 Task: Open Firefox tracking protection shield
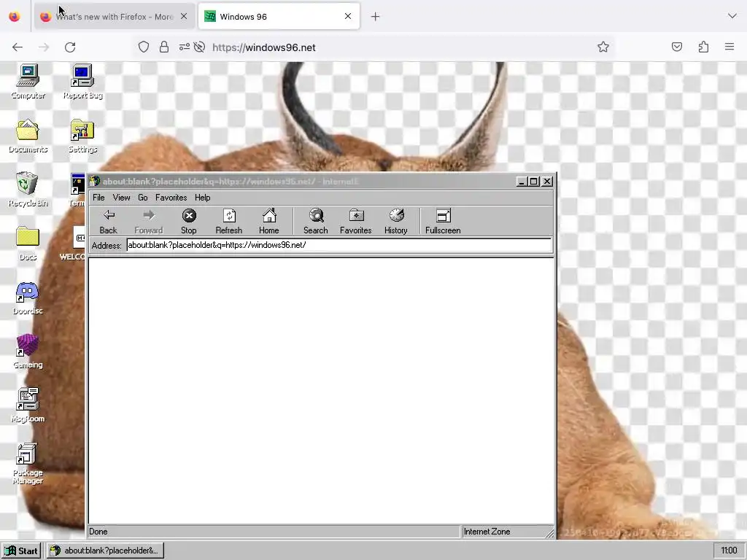pyautogui.click(x=144, y=47)
